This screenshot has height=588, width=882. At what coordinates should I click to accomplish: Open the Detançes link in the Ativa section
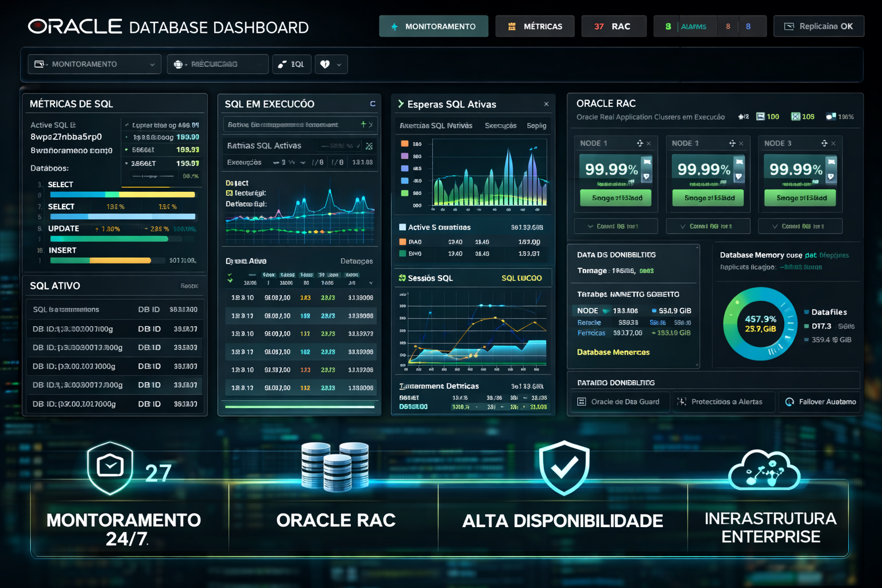tap(357, 261)
